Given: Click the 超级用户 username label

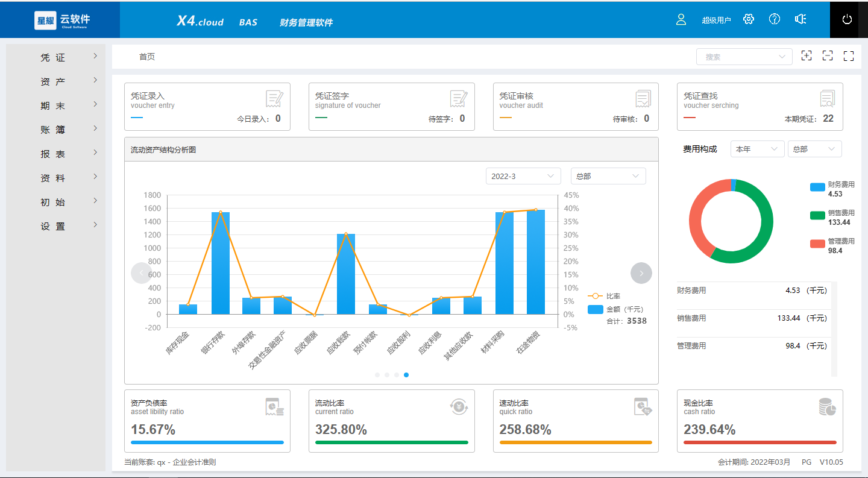Looking at the screenshot, I should point(716,20).
